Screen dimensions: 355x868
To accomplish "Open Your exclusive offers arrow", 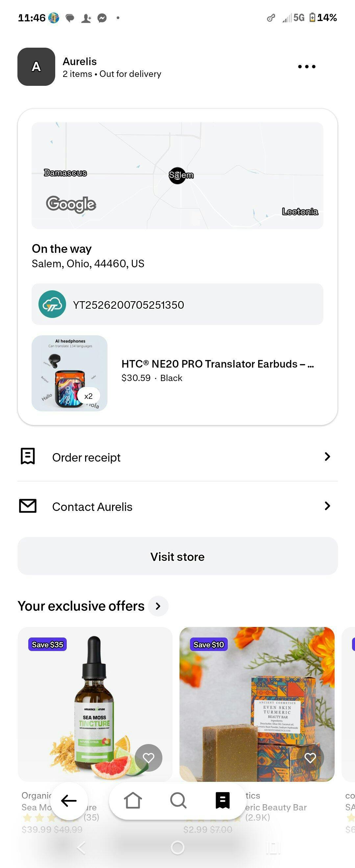I will point(158,606).
